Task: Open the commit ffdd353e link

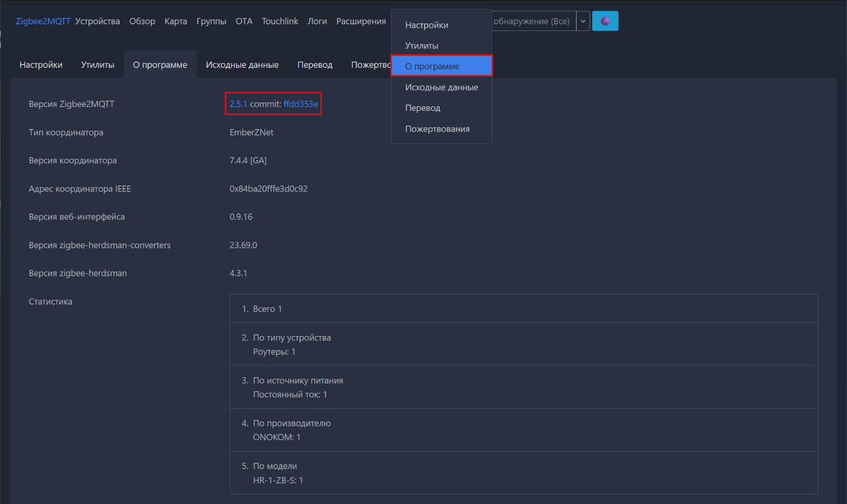Action: pyautogui.click(x=300, y=104)
